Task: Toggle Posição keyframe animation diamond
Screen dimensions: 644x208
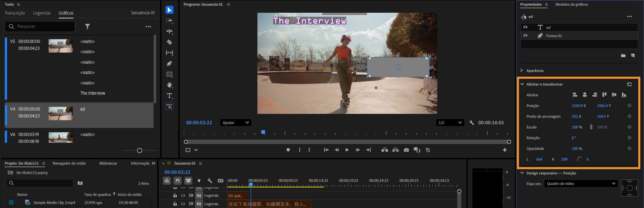Action: (x=629, y=106)
